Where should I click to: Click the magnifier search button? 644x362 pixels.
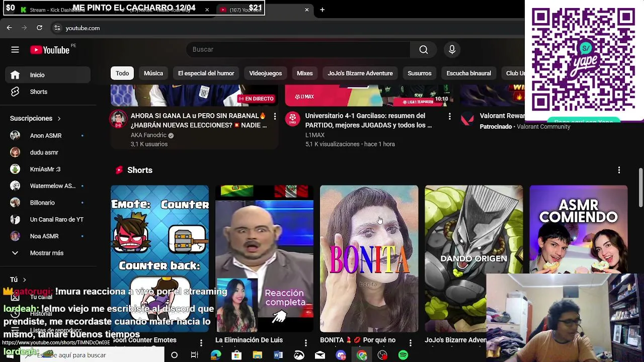[424, 49]
